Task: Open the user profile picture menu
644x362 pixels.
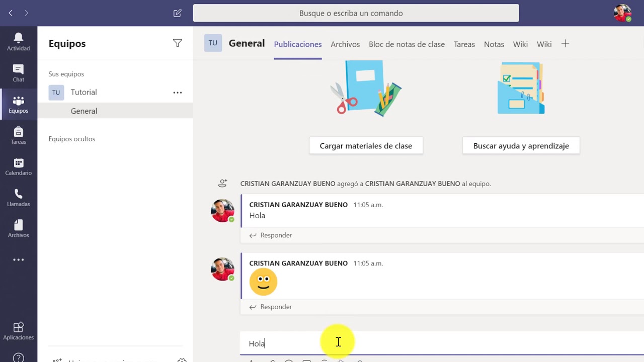Action: 622,13
